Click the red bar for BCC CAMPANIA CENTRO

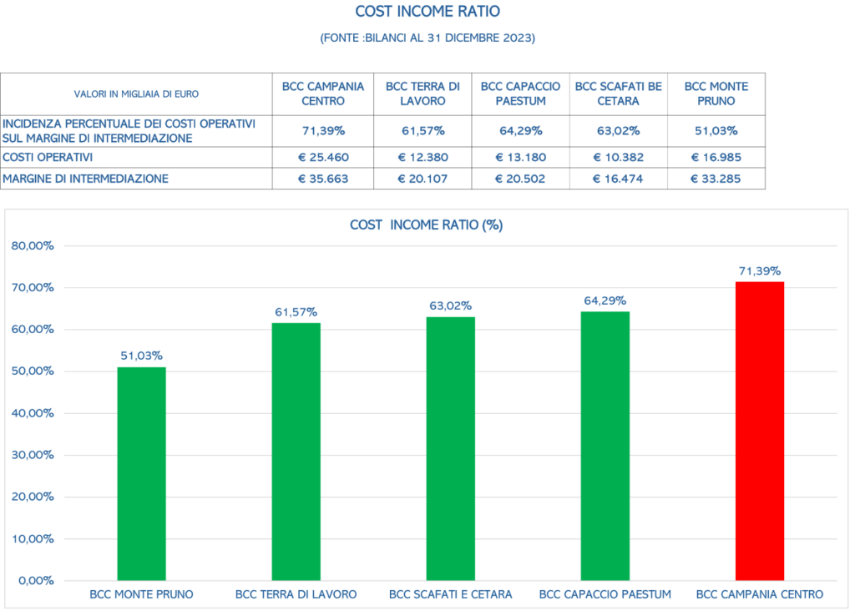pos(760,432)
